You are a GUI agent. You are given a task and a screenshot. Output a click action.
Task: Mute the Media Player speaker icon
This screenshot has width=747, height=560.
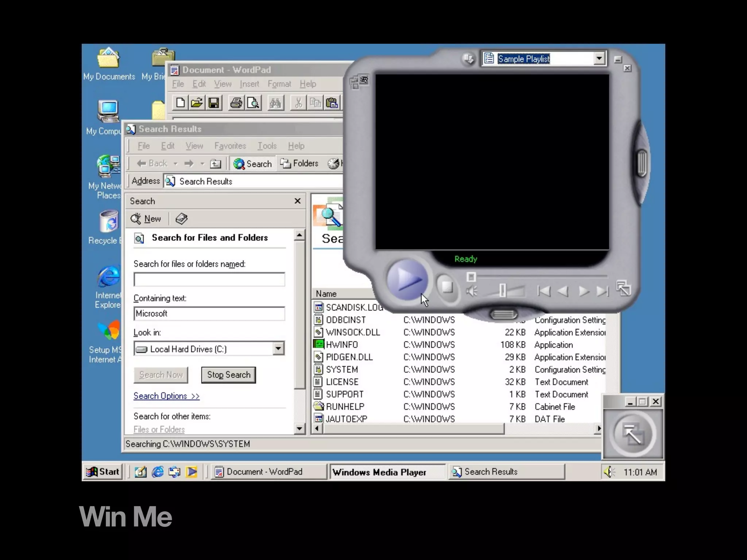(x=472, y=291)
